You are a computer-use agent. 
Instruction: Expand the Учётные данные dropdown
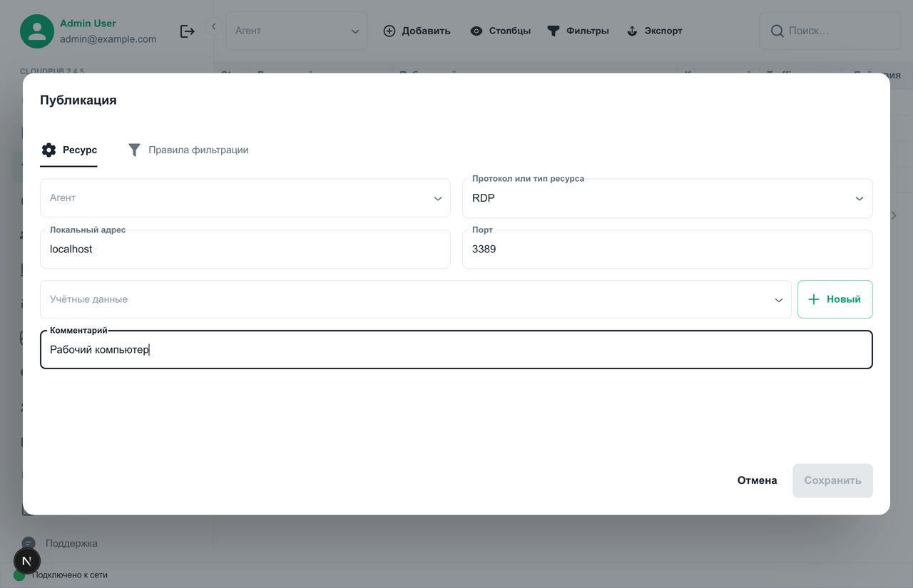pyautogui.click(x=415, y=299)
